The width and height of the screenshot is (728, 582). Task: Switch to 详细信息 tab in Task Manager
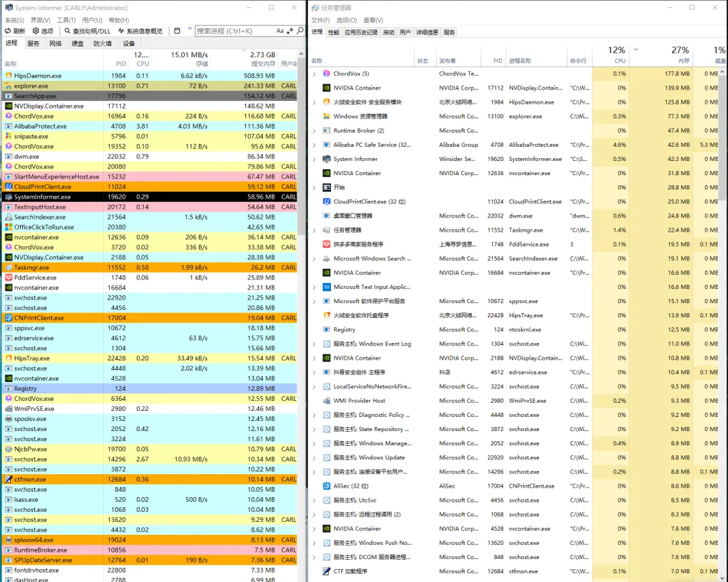click(x=427, y=32)
